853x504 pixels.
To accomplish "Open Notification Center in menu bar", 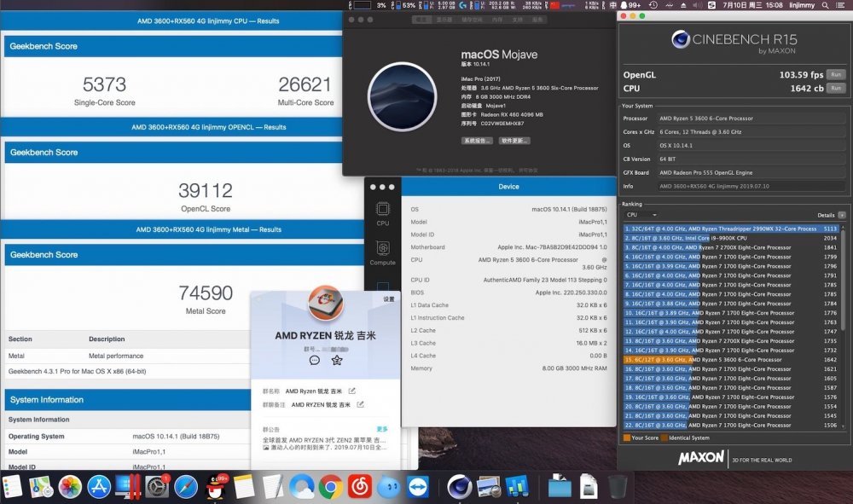I will 842,5.
